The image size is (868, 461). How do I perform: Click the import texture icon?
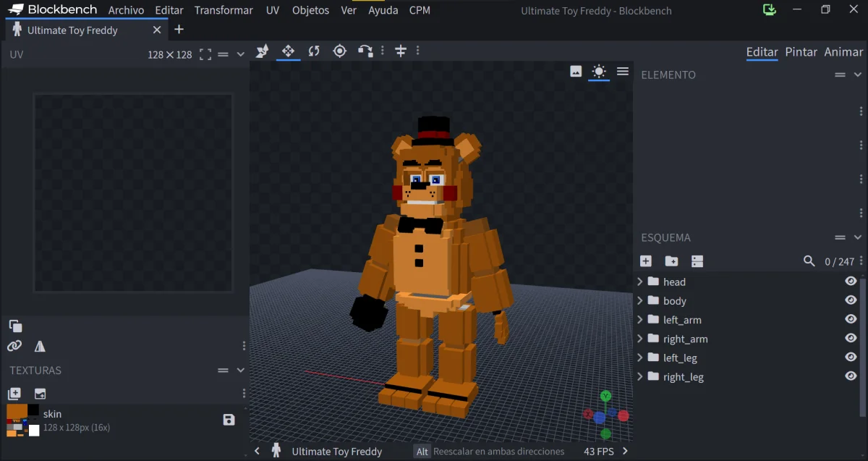pyautogui.click(x=40, y=394)
